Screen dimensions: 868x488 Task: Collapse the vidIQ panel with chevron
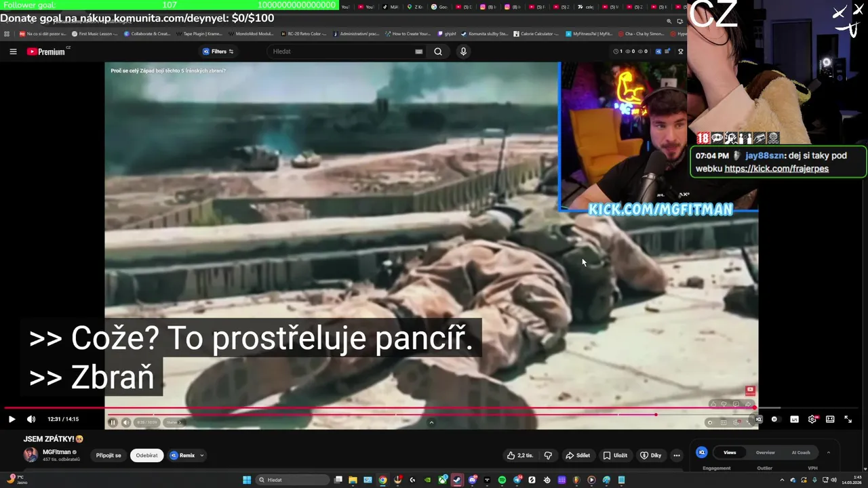coord(828,452)
